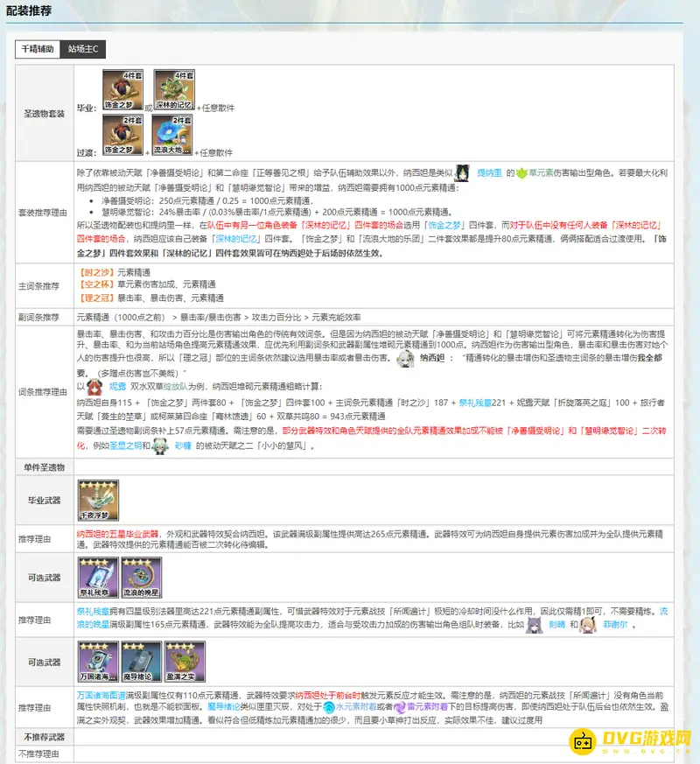Click the 刻晴 character link
The image size is (700, 764).
(x=557, y=625)
